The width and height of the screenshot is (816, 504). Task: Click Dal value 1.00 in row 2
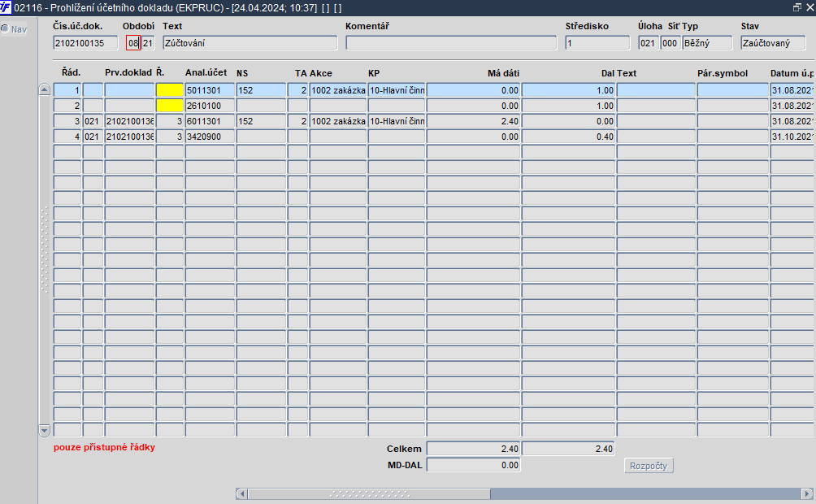pos(568,106)
